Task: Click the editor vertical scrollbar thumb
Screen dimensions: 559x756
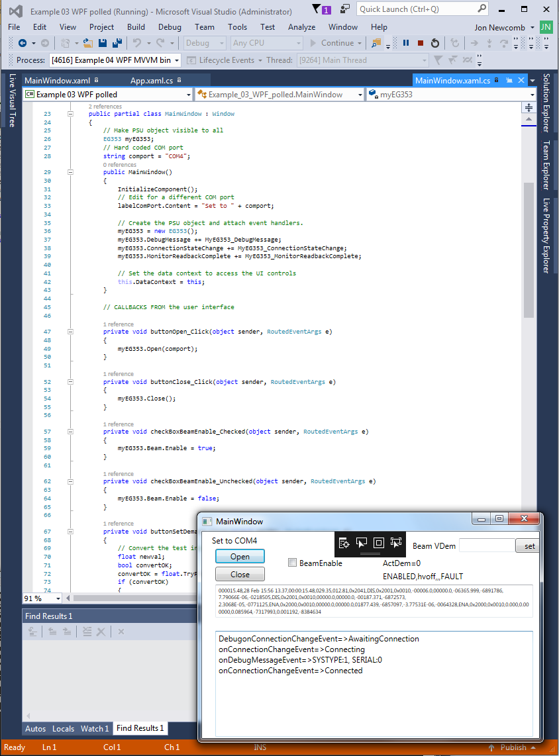Action: pos(529,250)
